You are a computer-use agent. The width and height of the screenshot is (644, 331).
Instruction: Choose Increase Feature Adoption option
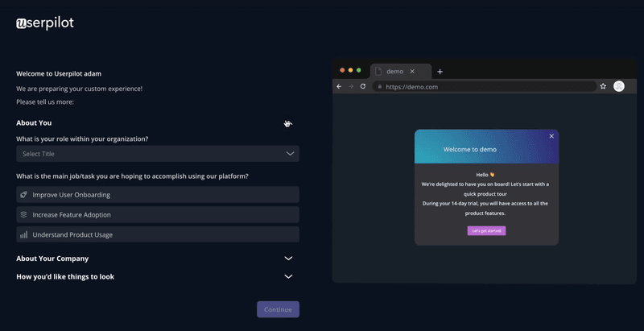click(x=158, y=215)
